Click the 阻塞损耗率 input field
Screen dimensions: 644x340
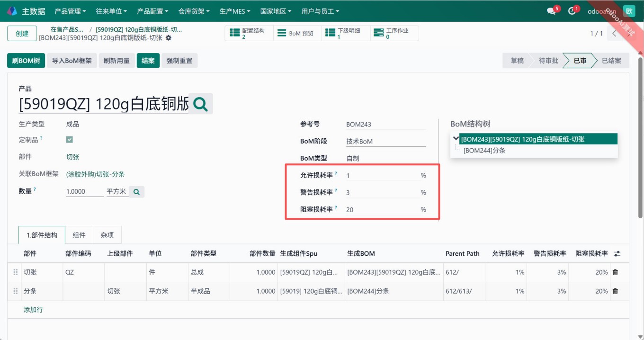[x=382, y=210]
